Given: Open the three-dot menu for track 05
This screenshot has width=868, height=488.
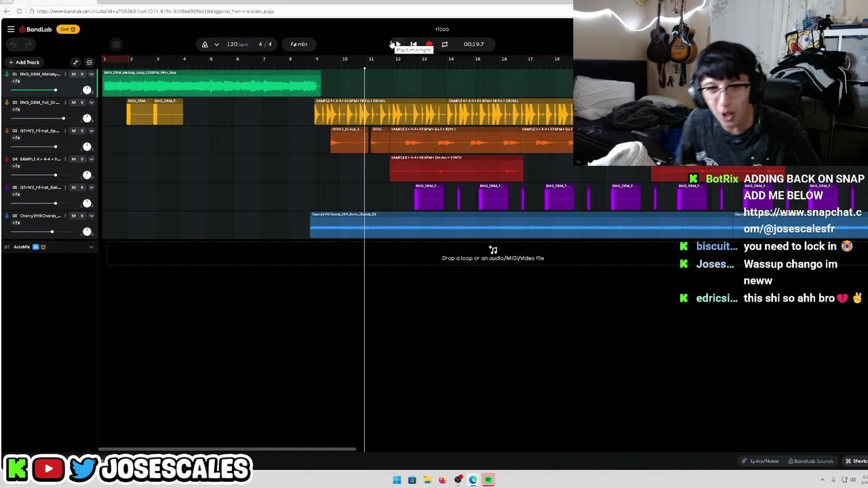Looking at the screenshot, I should 66,188.
